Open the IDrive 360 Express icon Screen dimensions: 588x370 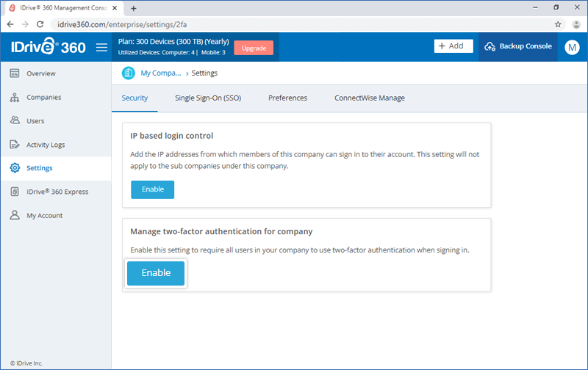(15, 192)
